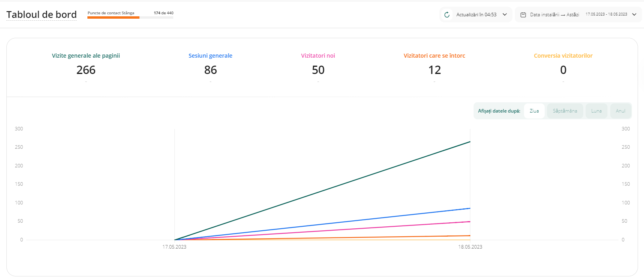Screen dimensions: 644x280
Task: Select the Ziua display period
Action: point(534,111)
